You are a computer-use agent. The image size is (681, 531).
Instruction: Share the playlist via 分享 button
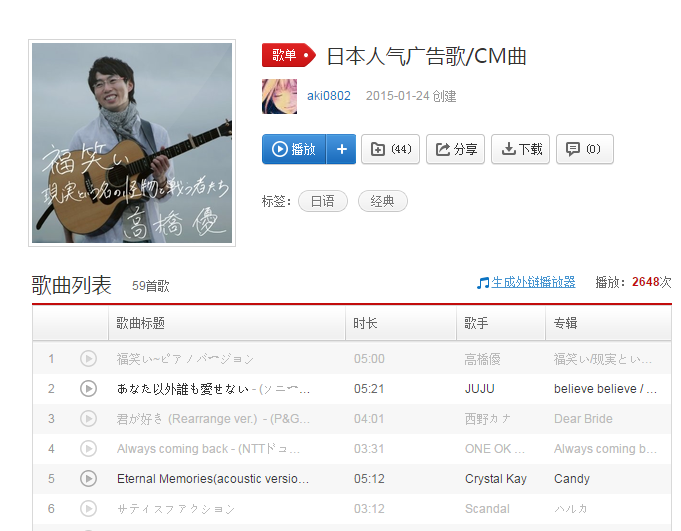[x=456, y=149]
